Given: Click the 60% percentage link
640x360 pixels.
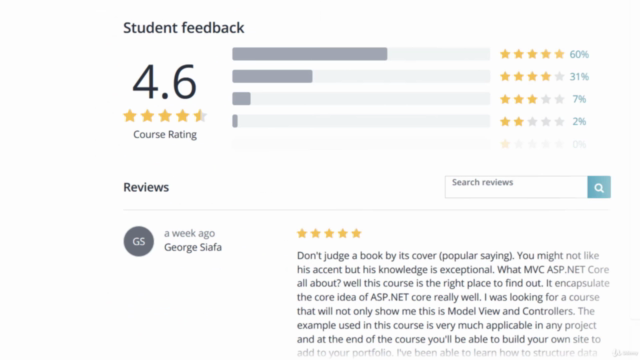Looking at the screenshot, I should 579,54.
